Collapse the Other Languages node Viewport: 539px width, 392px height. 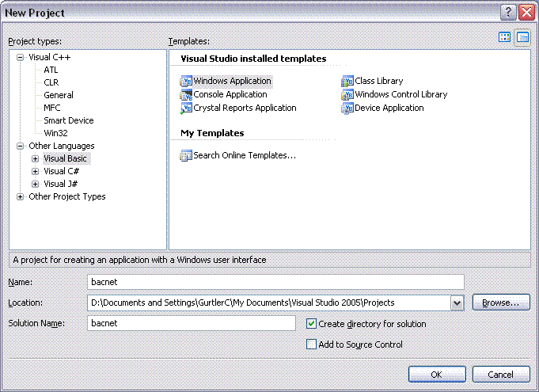click(21, 147)
